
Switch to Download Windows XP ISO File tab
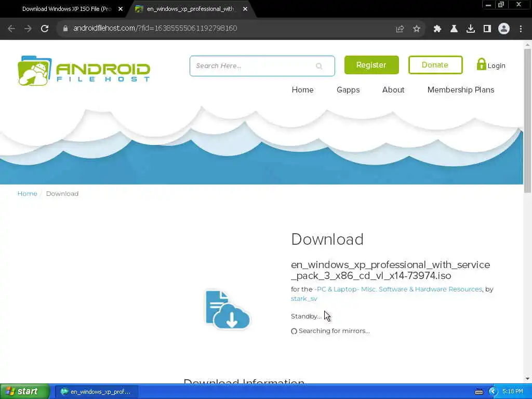point(66,9)
